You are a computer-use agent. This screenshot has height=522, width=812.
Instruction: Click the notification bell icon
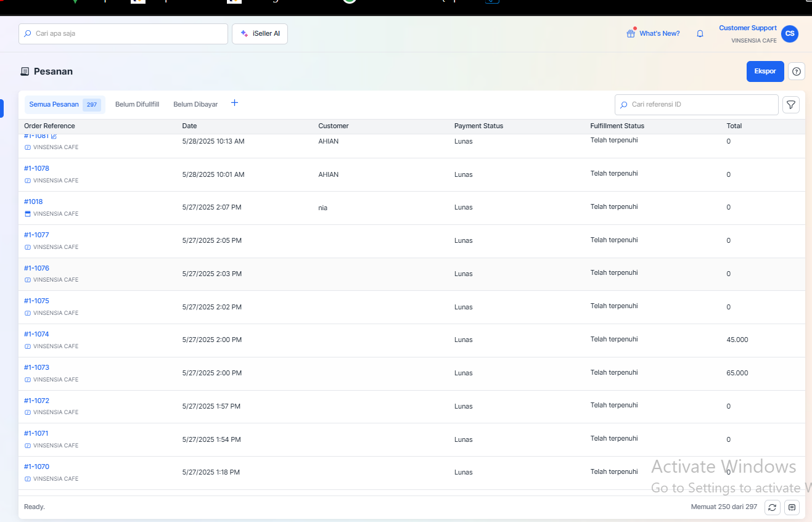coord(700,34)
